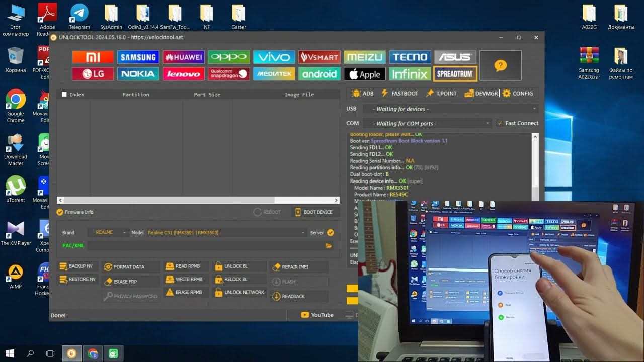This screenshot has height=362, width=644.
Task: Select the Vsmart brand tile
Action: tap(319, 57)
